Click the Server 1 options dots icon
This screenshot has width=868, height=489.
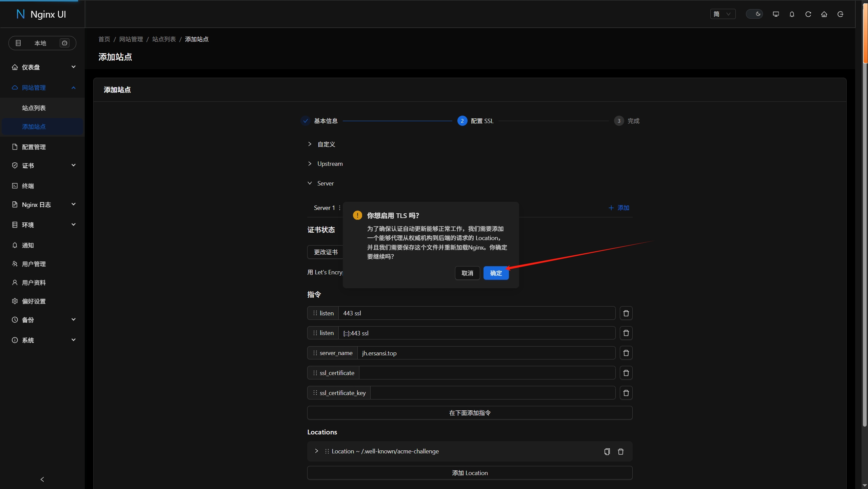339,208
